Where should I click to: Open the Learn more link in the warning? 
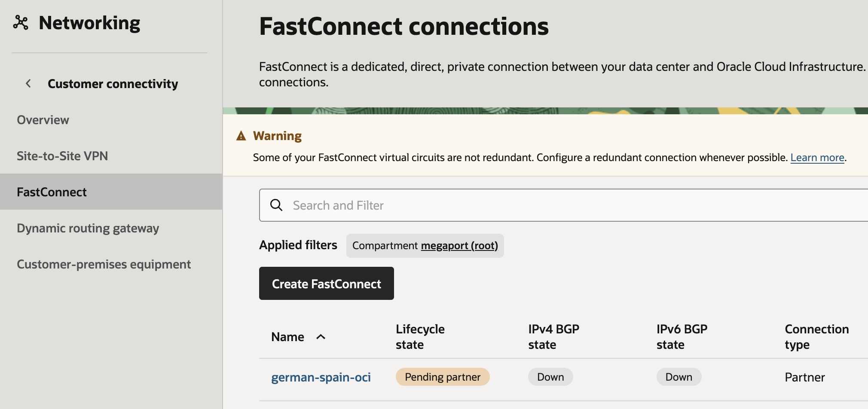[x=816, y=157]
